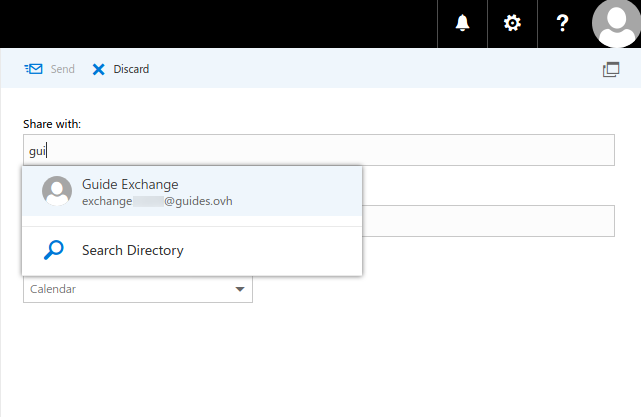This screenshot has height=417, width=641.
Task: Click the Send envelope icon
Action: coord(34,69)
